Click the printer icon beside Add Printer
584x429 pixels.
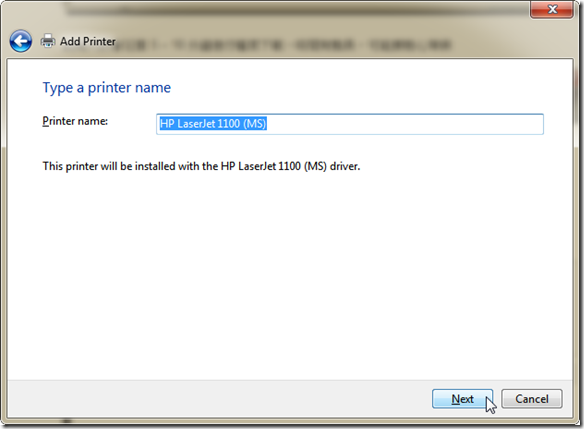pyautogui.click(x=48, y=41)
